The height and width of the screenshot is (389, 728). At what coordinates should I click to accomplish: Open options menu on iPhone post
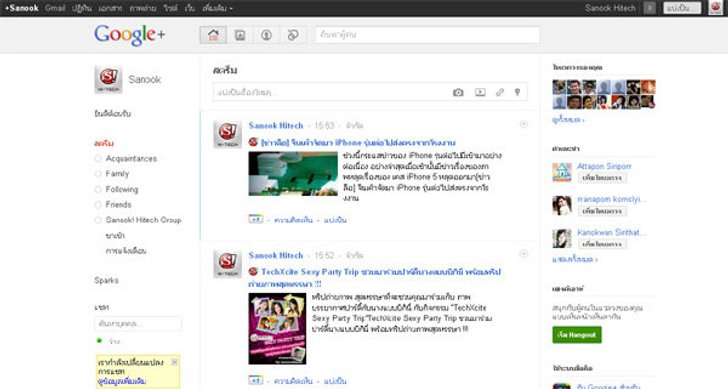pos(523,124)
